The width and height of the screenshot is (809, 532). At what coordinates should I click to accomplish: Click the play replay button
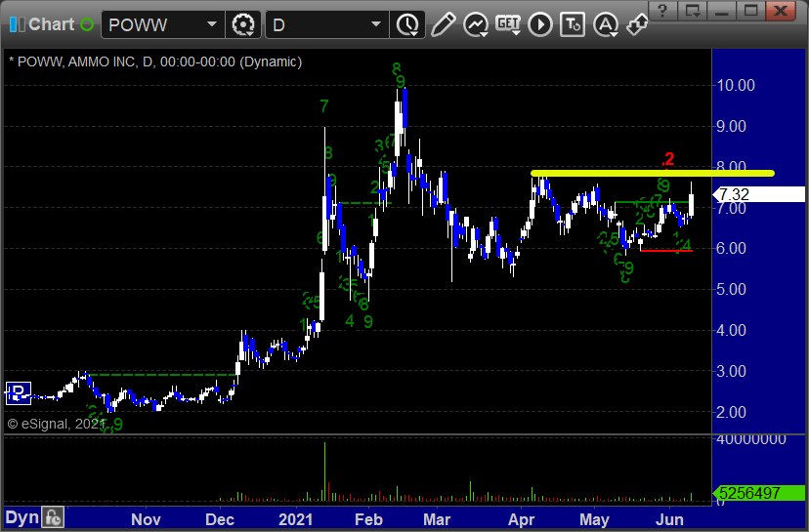tap(540, 24)
